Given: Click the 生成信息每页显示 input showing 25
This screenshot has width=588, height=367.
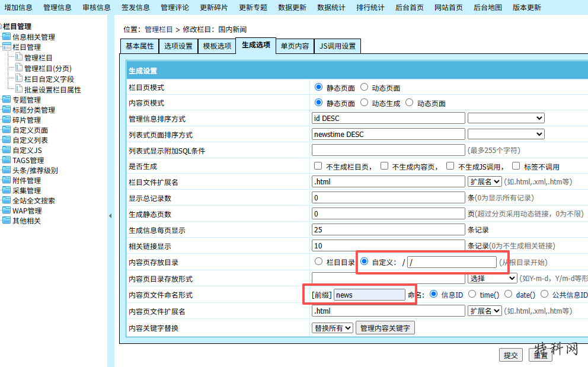Looking at the screenshot, I should [388, 229].
